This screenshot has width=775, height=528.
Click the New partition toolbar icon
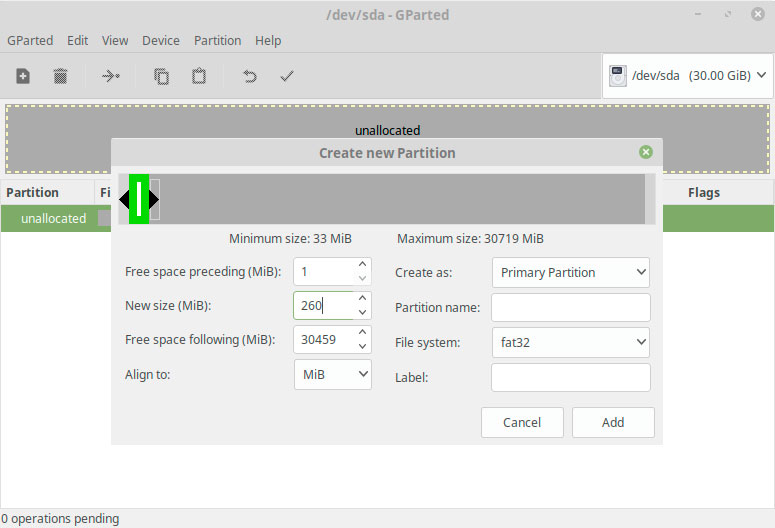[23, 76]
